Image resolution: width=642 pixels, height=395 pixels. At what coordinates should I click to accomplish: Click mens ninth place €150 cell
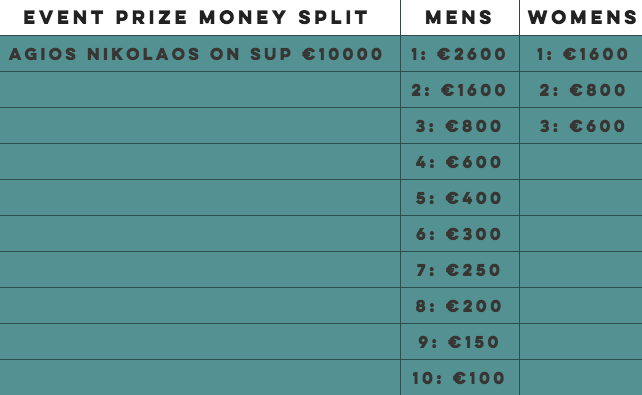pyautogui.click(x=459, y=342)
